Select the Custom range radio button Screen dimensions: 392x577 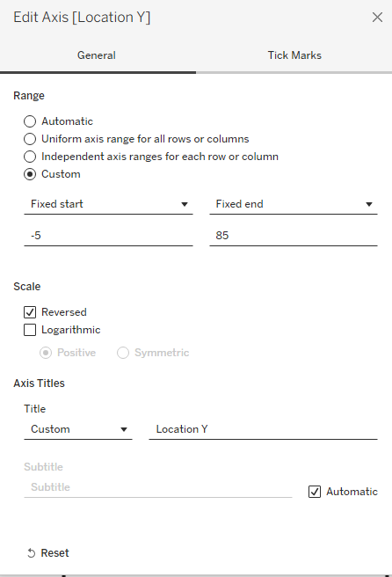click(30, 174)
